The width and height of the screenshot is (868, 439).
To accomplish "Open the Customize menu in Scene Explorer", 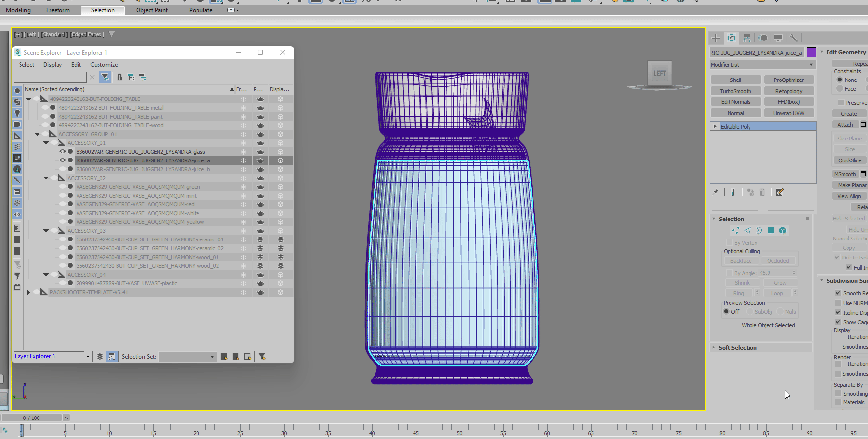I will pos(103,65).
